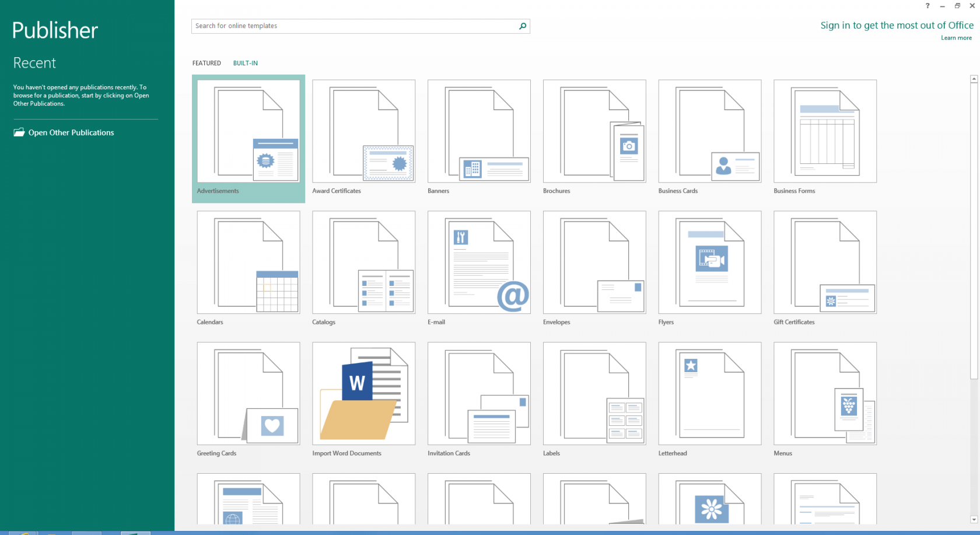
Task: Click the scrollbar up arrow
Action: coord(974,79)
